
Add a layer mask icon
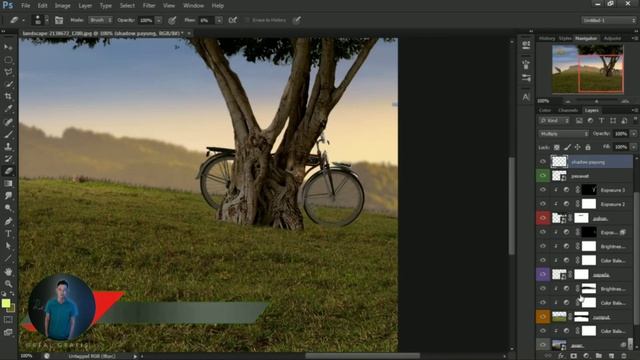[573, 356]
